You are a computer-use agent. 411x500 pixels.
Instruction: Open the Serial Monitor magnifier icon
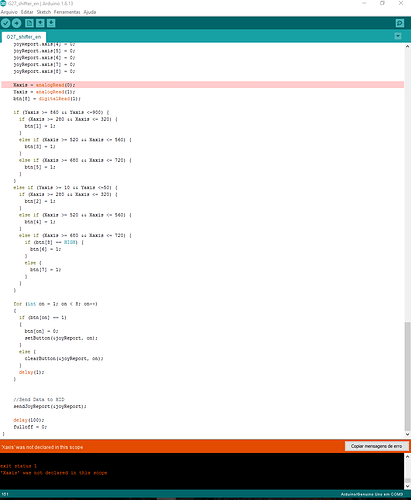point(400,23)
